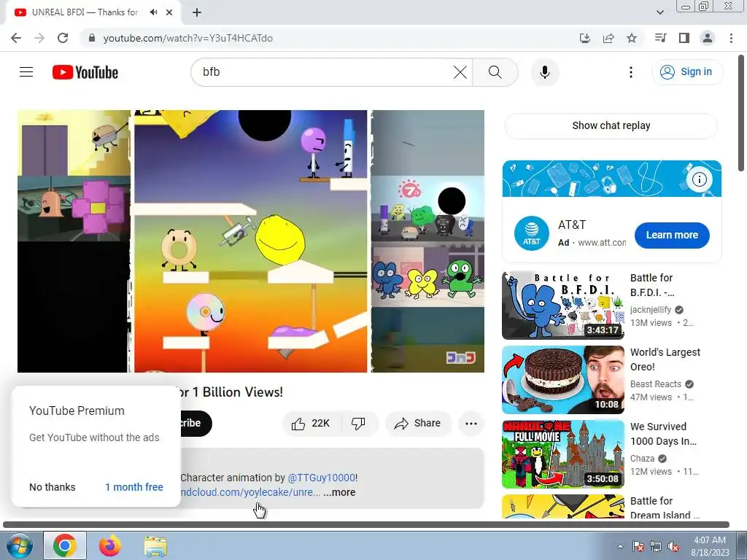Switch to Chrome in the taskbar
The image size is (747, 560).
65,545
